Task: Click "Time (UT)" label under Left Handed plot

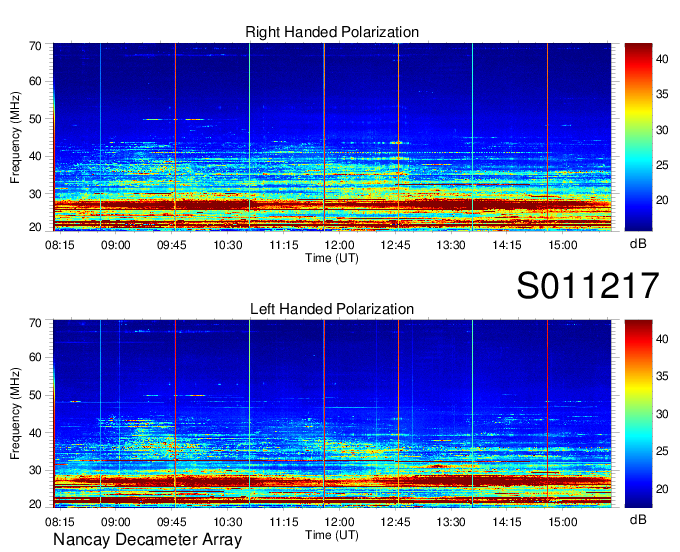Action: [332, 535]
